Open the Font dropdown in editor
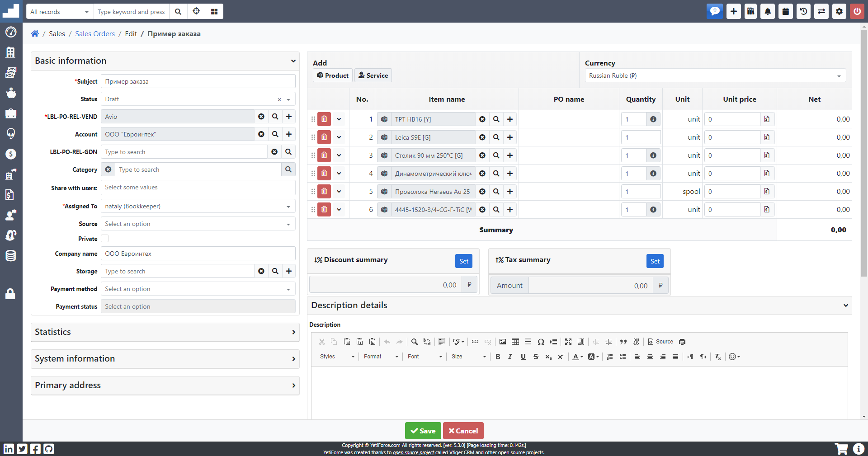868x456 pixels. coord(425,357)
